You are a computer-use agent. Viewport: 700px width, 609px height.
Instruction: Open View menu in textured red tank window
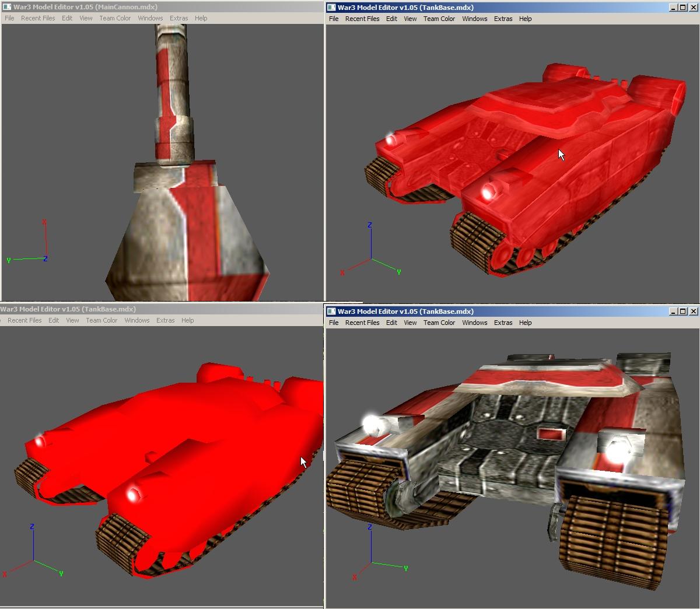pos(410,19)
